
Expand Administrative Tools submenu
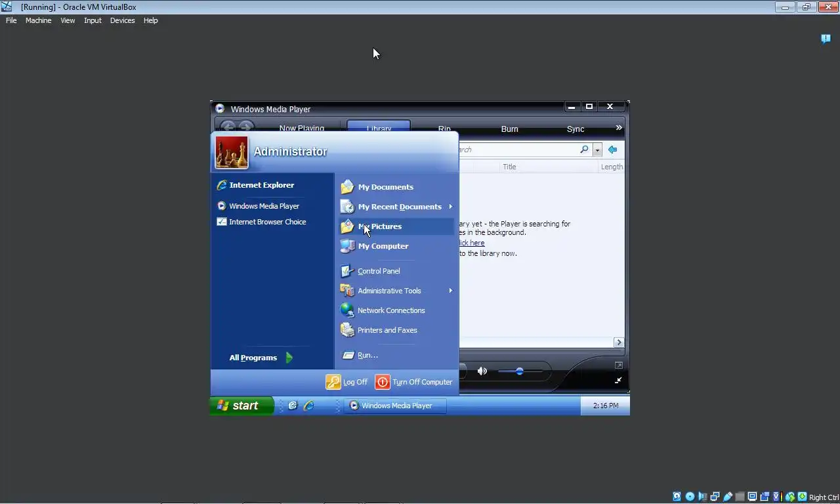coord(396,291)
